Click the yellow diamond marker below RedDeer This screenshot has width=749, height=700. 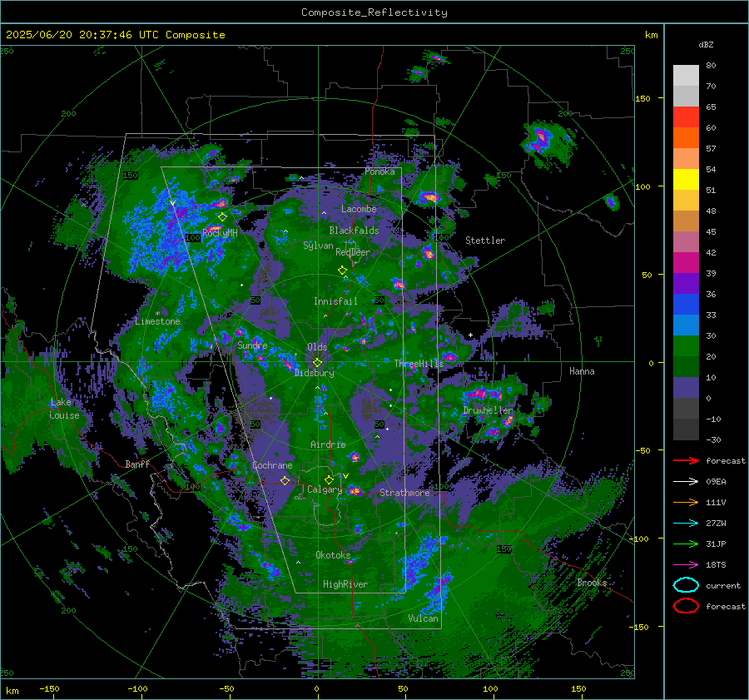point(342,271)
